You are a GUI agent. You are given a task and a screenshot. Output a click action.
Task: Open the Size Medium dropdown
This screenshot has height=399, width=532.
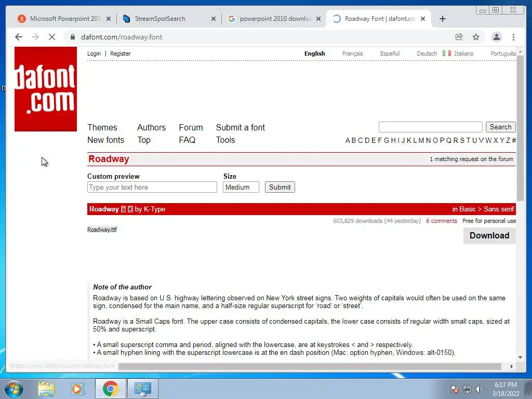pyautogui.click(x=241, y=187)
